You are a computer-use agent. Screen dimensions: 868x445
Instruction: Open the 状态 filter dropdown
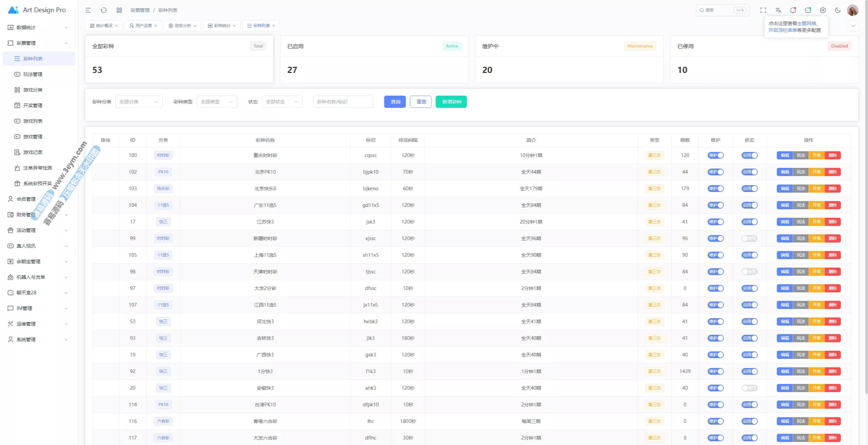click(282, 102)
